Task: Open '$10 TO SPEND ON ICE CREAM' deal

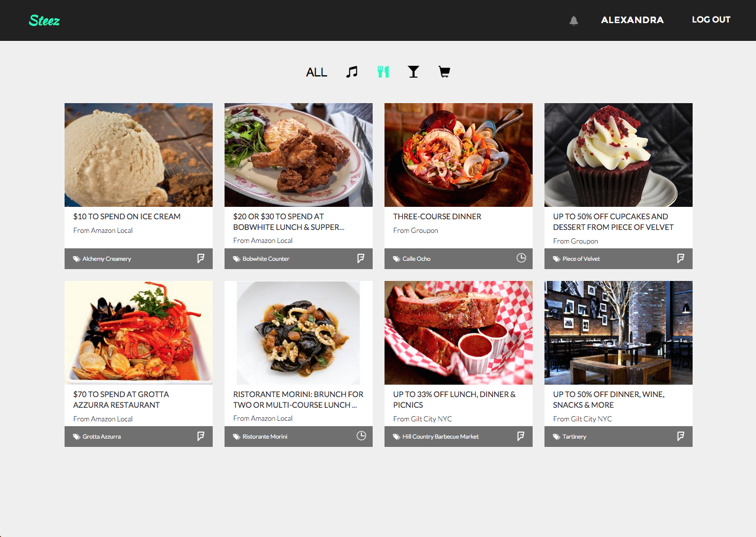Action: coord(127,216)
